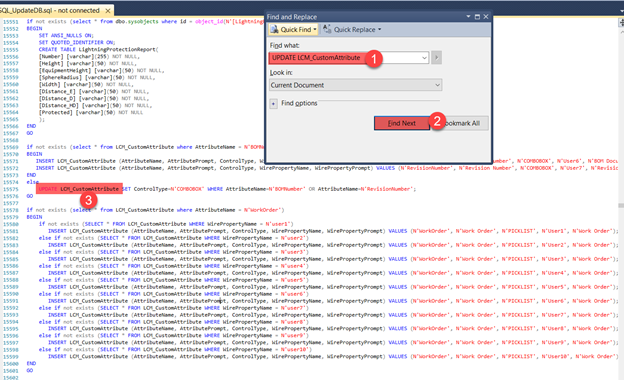Open the Find what history dropdown
Image resolution: width=624 pixels, height=380 pixels.
tap(424, 58)
